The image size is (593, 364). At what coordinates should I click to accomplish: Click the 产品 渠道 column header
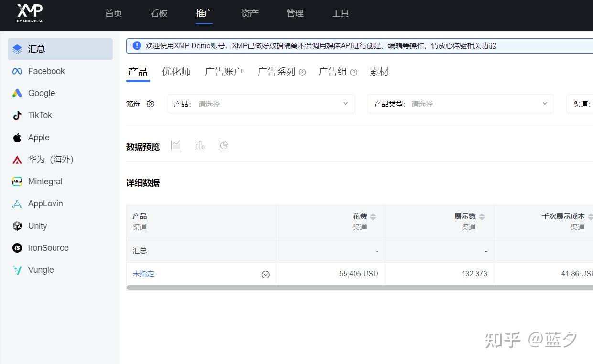coord(201,222)
